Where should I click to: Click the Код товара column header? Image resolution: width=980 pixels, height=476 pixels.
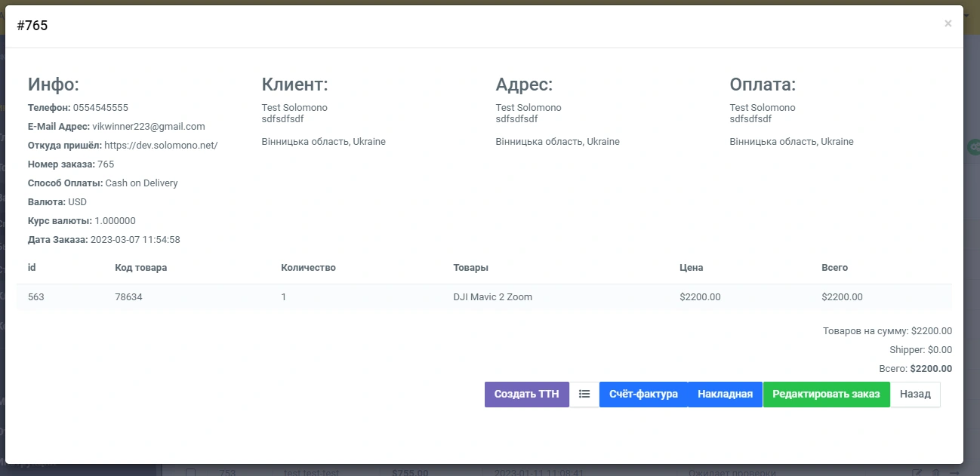[x=141, y=268]
